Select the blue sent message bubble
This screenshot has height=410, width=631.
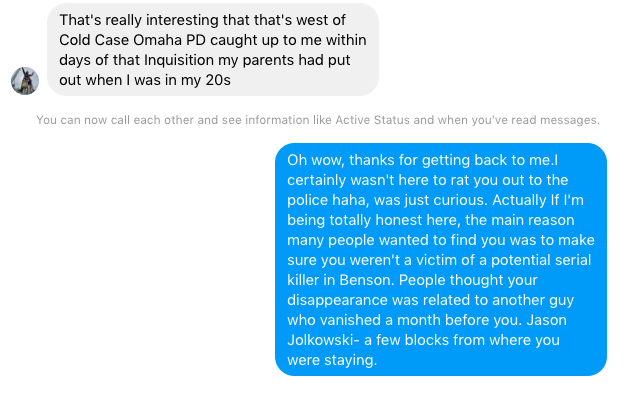pos(441,259)
